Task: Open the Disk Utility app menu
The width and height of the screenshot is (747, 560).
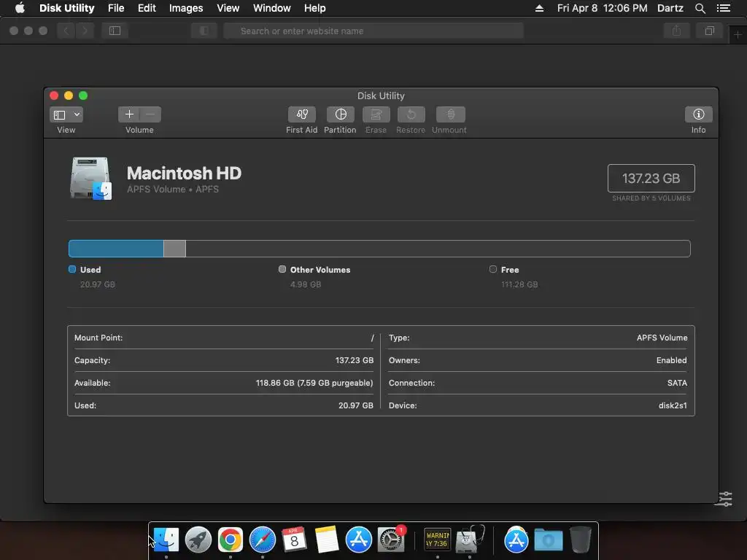Action: 66,8
